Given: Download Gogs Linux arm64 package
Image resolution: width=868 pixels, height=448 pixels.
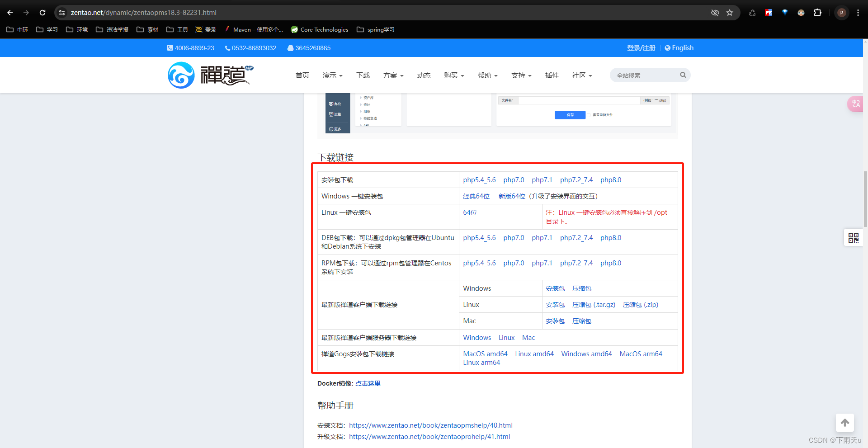Looking at the screenshot, I should point(481,363).
